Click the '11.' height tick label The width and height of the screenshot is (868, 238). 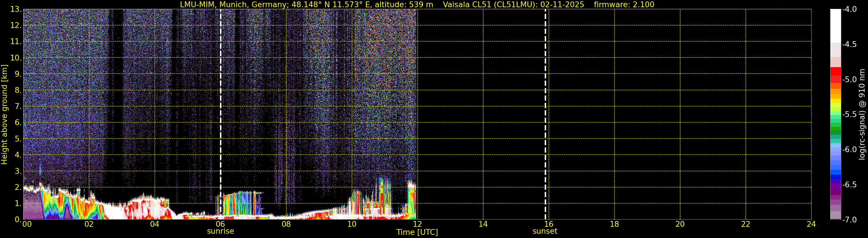(x=16, y=41)
